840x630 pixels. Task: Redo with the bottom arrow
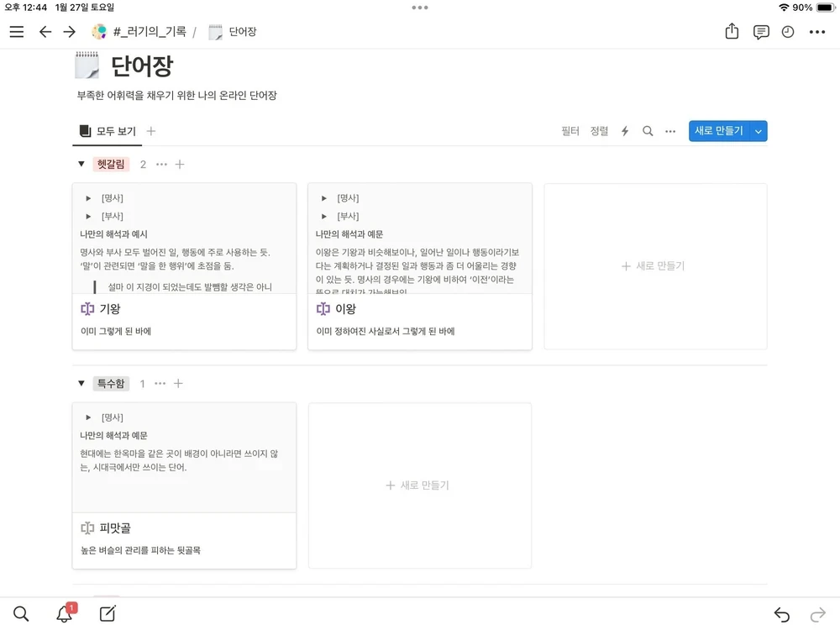coord(817,615)
